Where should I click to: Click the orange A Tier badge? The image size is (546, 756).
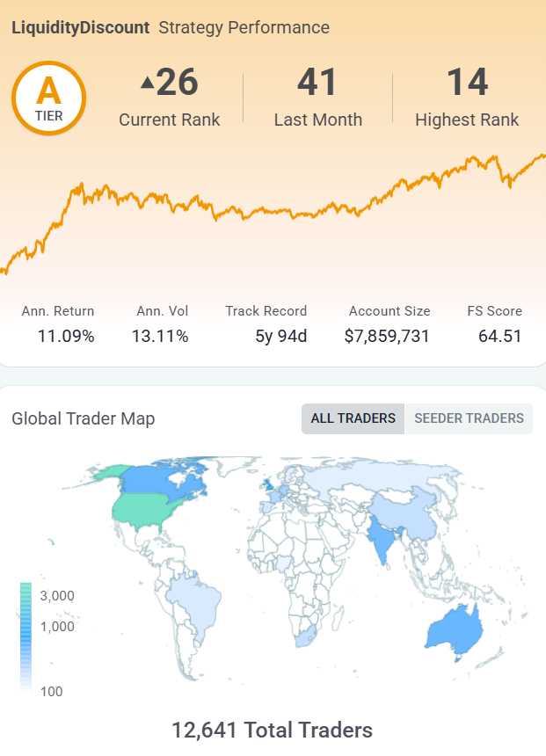coord(48,98)
